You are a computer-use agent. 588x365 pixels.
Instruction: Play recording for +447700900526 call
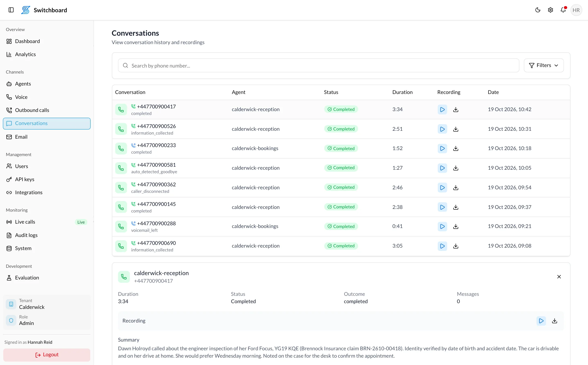tap(442, 129)
